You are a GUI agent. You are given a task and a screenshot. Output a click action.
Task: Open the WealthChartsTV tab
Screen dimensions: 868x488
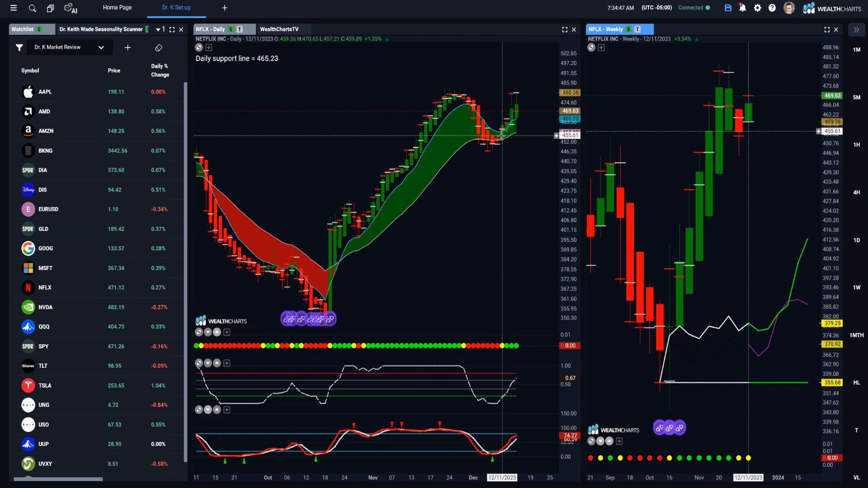[279, 29]
